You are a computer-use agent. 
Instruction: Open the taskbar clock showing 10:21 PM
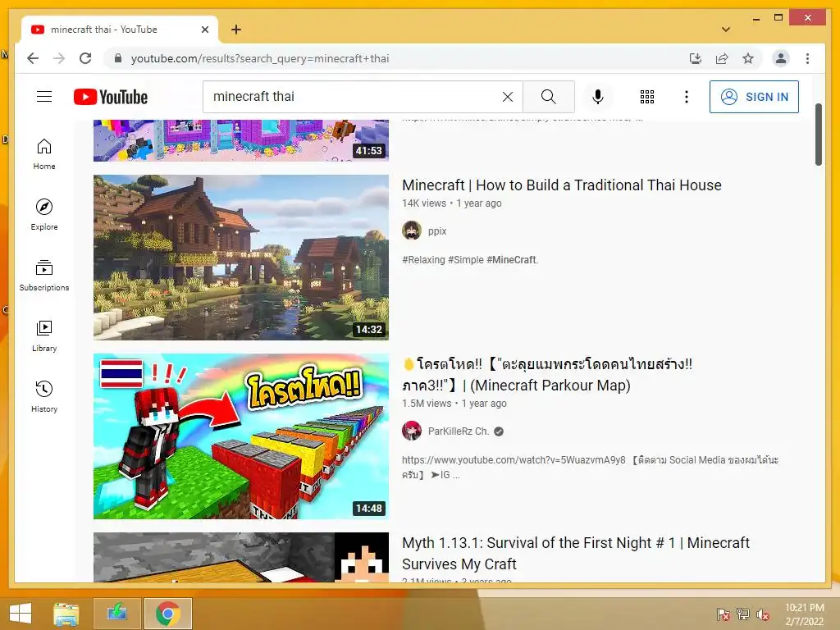[x=804, y=614]
